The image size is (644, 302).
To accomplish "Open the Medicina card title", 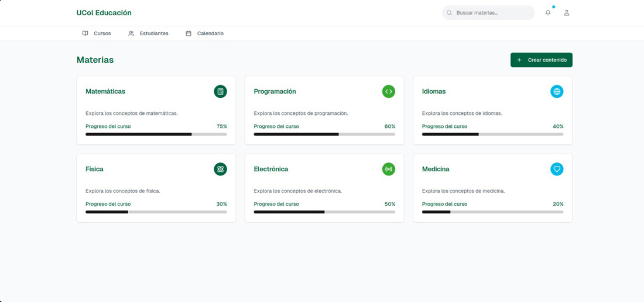I will pyautogui.click(x=436, y=169).
